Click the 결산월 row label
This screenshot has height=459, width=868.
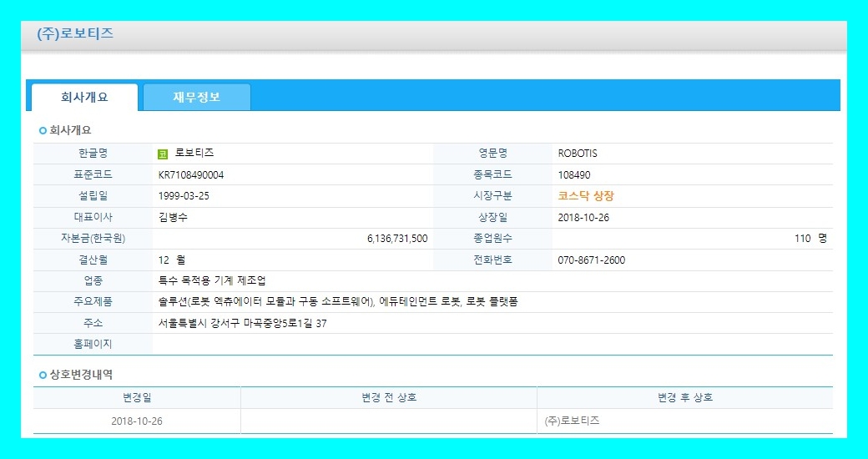tap(93, 260)
